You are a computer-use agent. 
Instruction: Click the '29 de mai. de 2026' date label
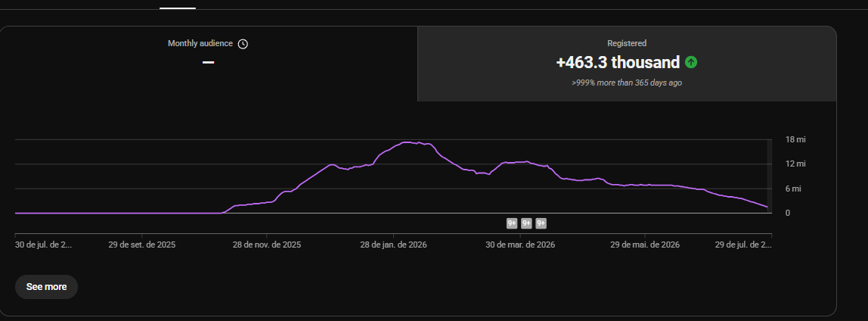pyautogui.click(x=645, y=245)
